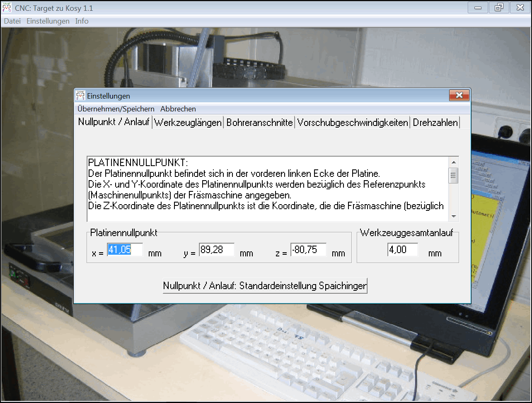Open the Info menu
The height and width of the screenshot is (403, 532).
[82, 21]
